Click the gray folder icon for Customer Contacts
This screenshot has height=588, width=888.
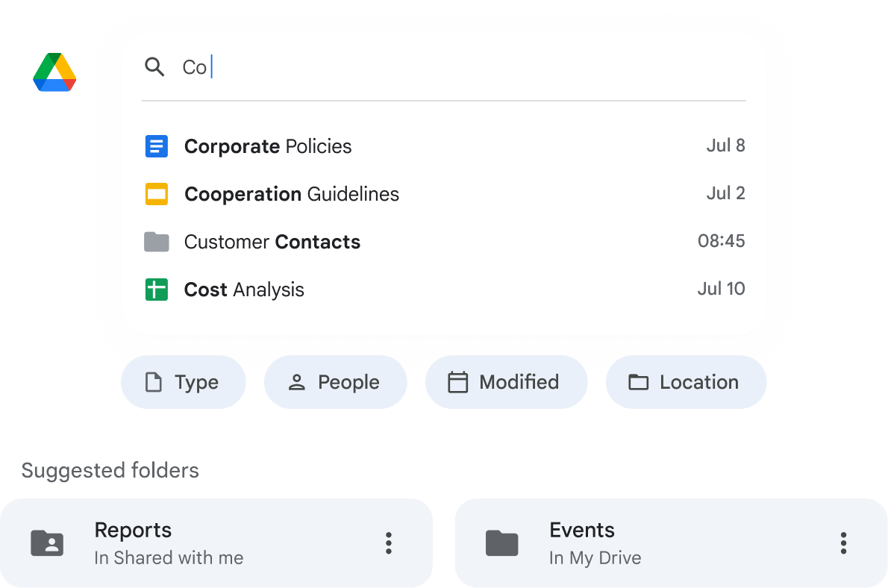click(x=156, y=242)
